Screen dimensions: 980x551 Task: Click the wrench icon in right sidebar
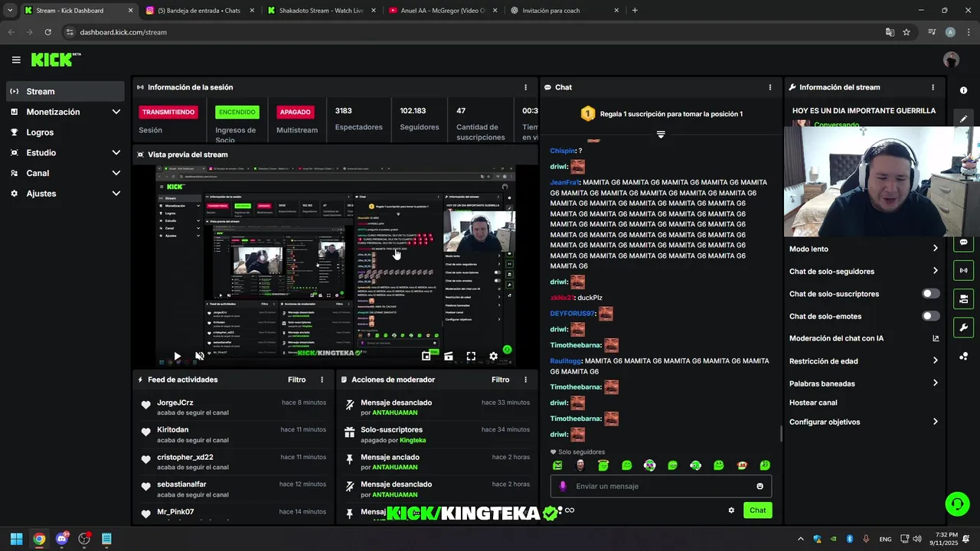click(963, 328)
